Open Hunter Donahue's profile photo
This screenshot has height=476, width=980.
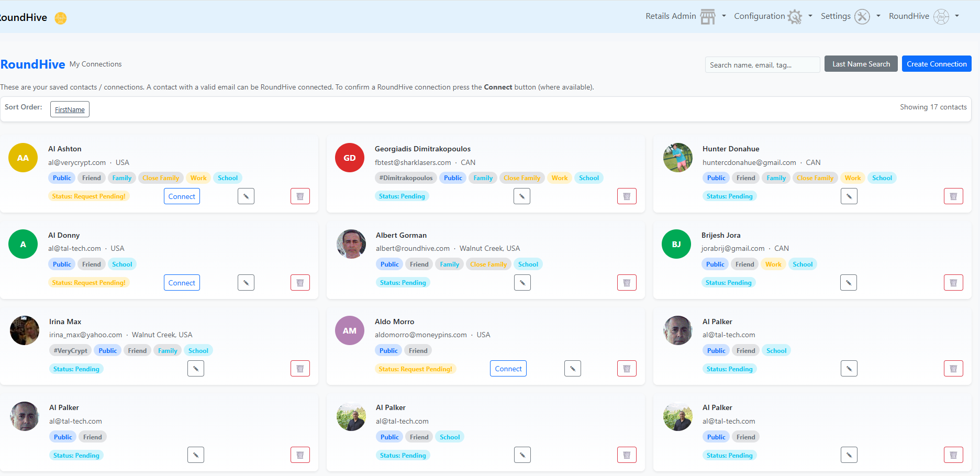(x=678, y=158)
